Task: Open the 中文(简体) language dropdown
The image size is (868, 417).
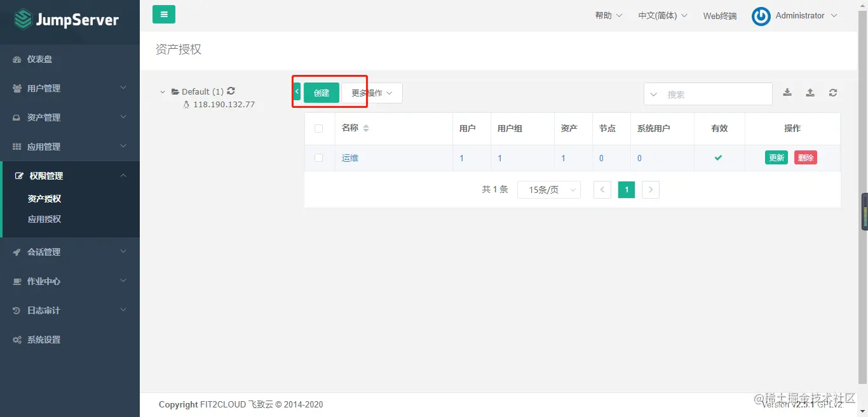Action: (663, 16)
